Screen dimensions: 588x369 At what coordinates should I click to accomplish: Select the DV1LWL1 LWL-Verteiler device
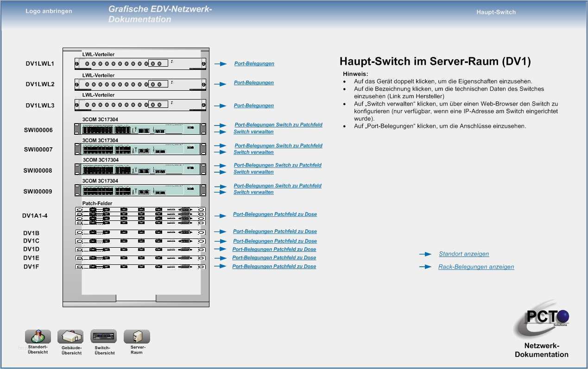[x=139, y=63]
